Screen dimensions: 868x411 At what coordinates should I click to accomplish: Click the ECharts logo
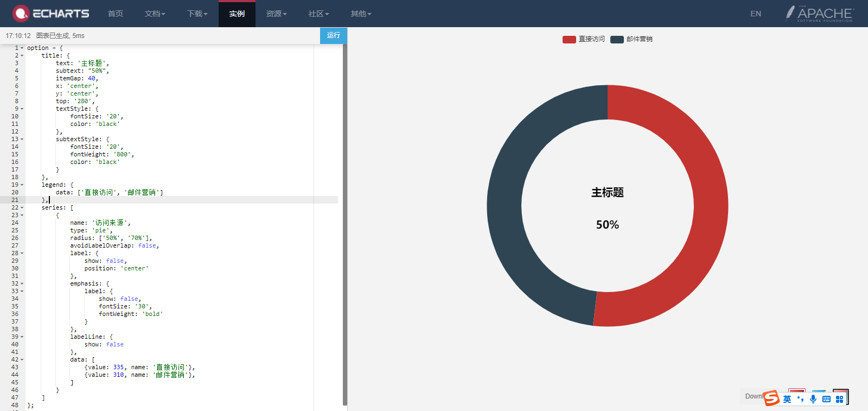point(50,14)
